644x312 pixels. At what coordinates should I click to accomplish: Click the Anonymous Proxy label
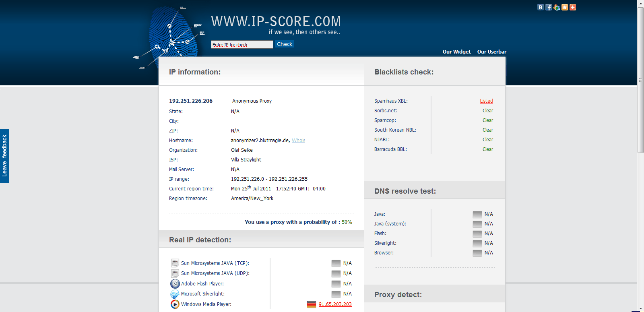click(x=252, y=101)
